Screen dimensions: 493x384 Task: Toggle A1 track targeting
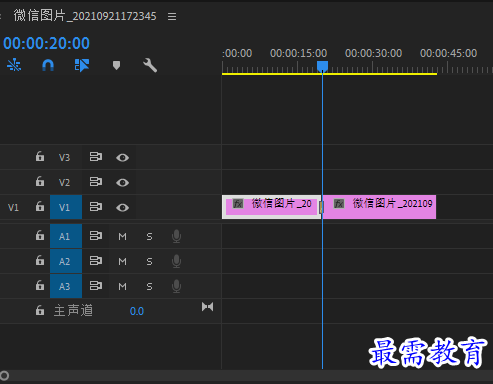[x=66, y=236]
